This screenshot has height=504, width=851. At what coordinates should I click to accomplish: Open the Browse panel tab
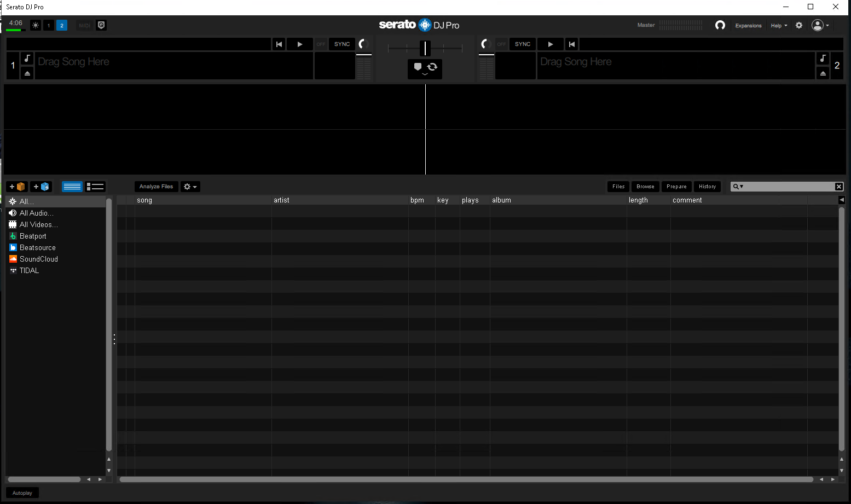tap(645, 187)
